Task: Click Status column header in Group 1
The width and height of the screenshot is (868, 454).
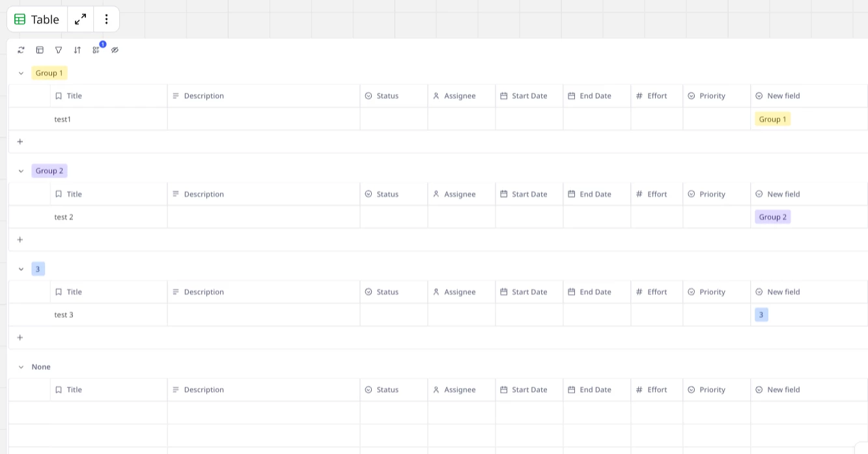Action: 394,96
